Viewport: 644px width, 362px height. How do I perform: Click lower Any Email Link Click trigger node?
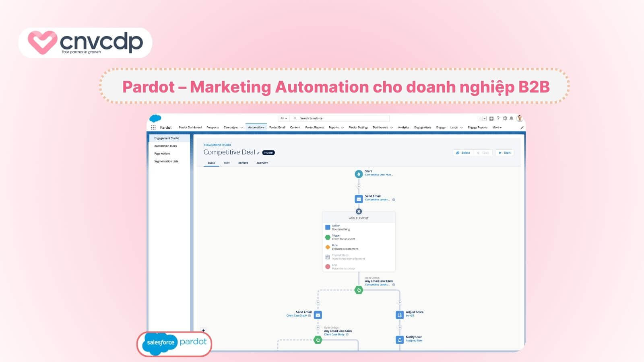pyautogui.click(x=318, y=340)
